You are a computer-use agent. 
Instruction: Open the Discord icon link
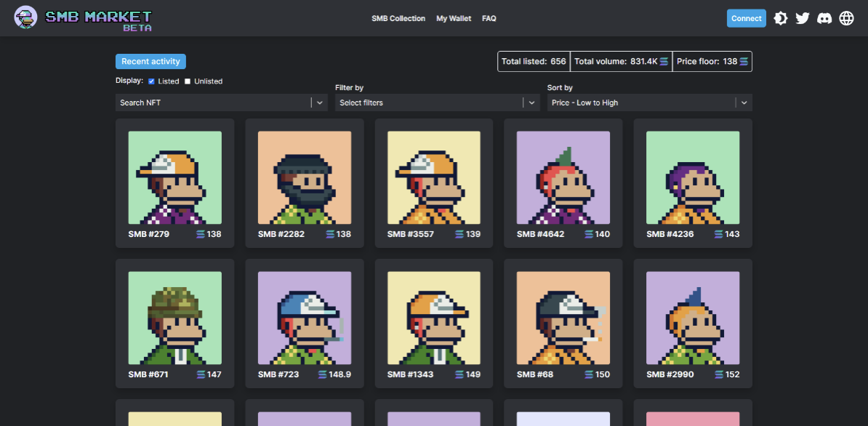(824, 18)
